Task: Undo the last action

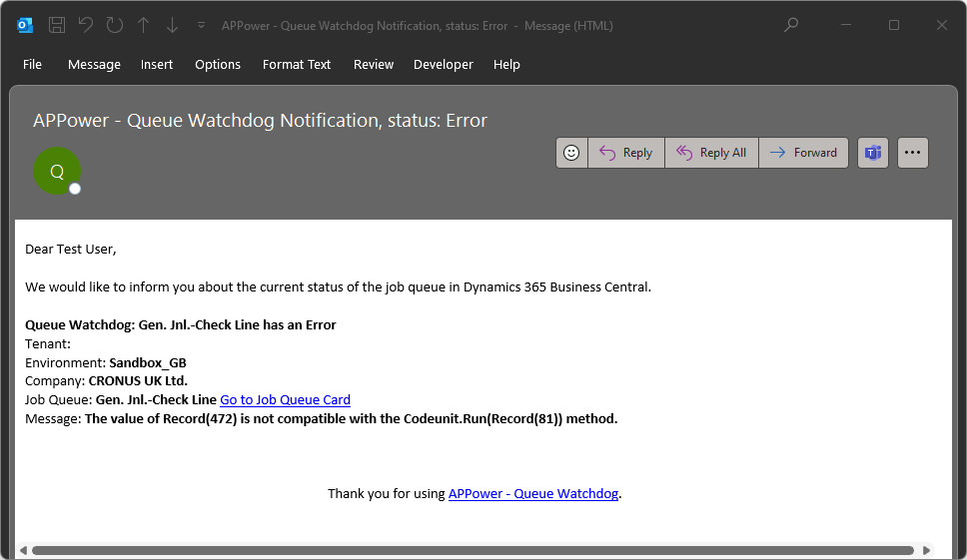Action: point(86,25)
